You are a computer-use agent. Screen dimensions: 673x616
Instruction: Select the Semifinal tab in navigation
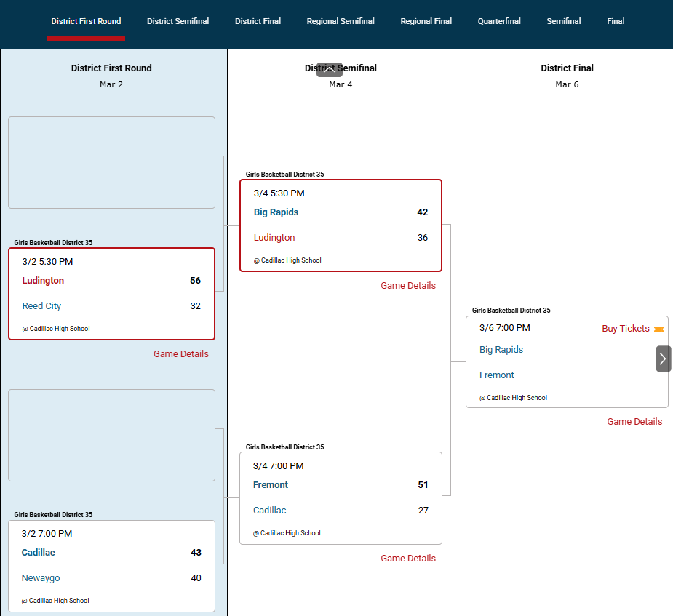(x=563, y=21)
